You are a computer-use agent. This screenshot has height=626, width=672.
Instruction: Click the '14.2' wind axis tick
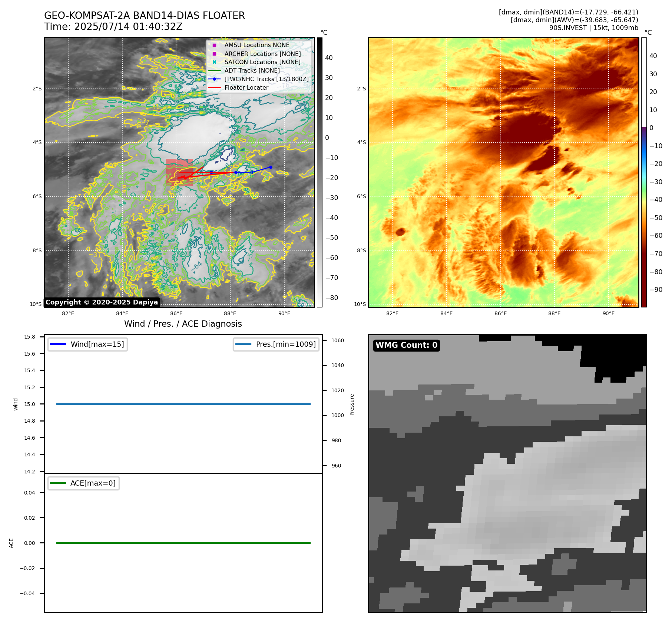(30, 472)
